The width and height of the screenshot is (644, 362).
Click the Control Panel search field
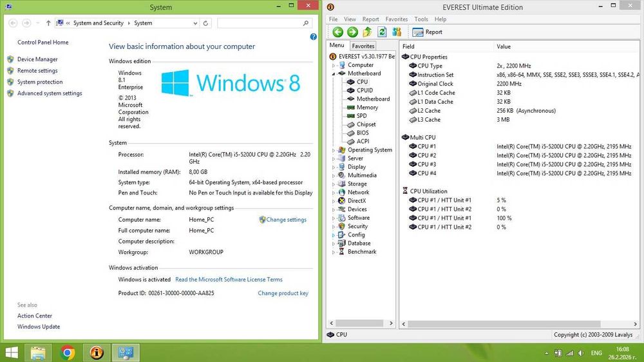pos(265,23)
